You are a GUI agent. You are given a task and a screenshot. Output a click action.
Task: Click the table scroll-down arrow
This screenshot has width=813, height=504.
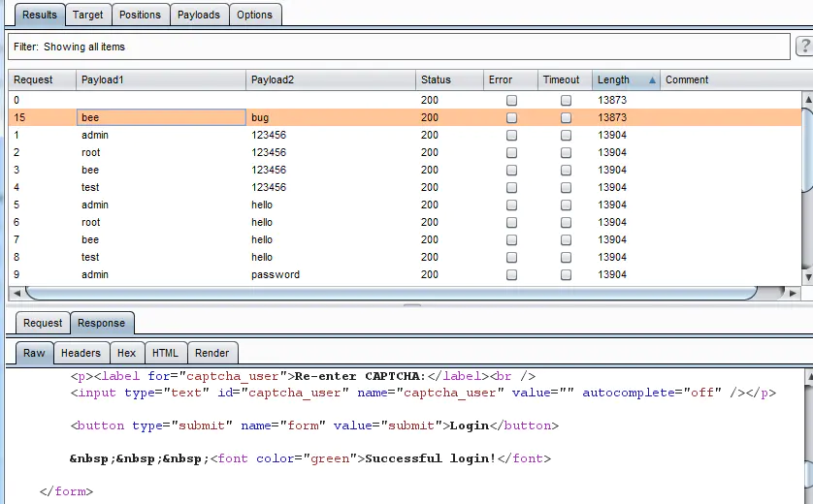808,277
